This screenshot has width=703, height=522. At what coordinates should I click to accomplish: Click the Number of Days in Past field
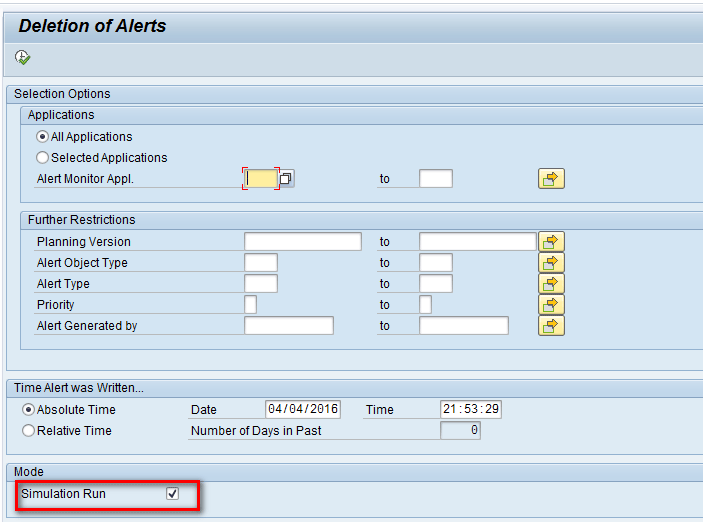[460, 431]
